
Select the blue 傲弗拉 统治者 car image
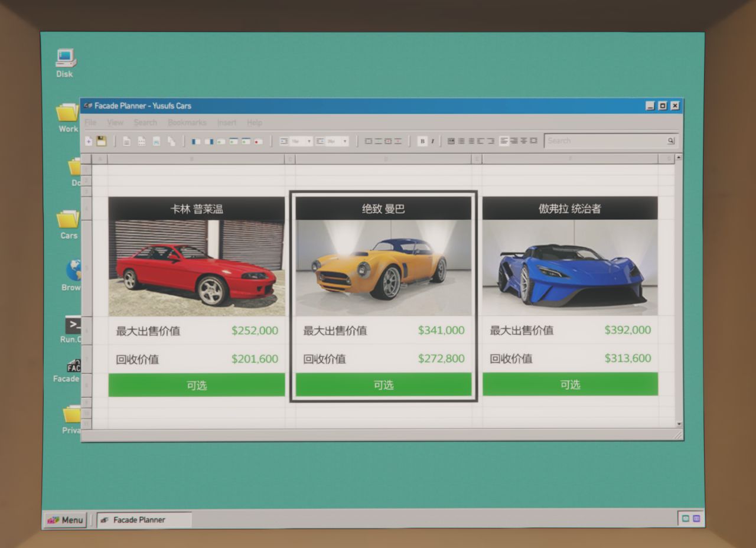coord(570,268)
